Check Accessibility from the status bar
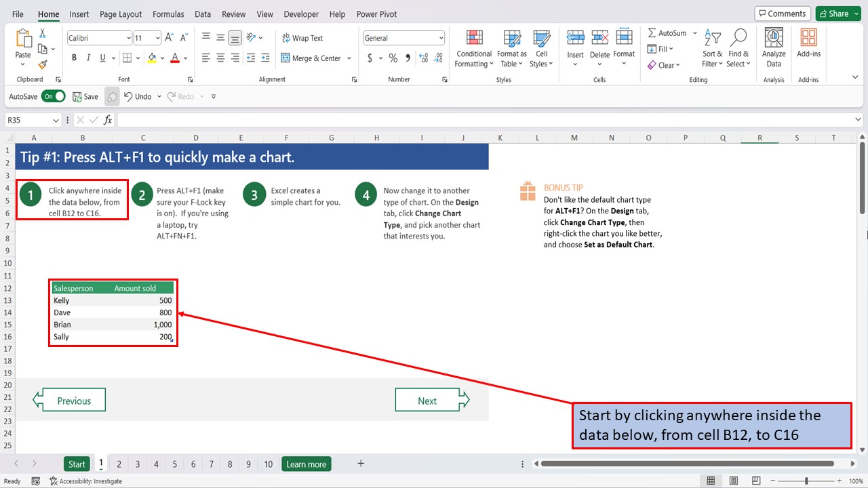Viewport: 868px width, 488px height. pos(86,481)
